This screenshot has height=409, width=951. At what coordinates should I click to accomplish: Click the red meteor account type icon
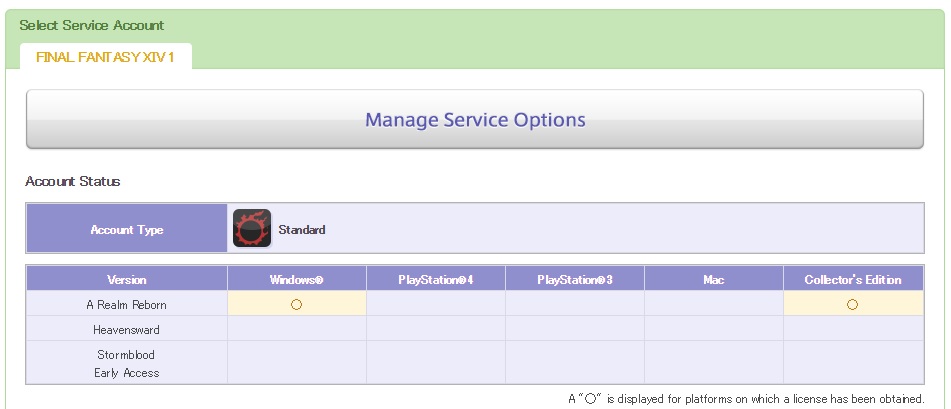(x=252, y=228)
